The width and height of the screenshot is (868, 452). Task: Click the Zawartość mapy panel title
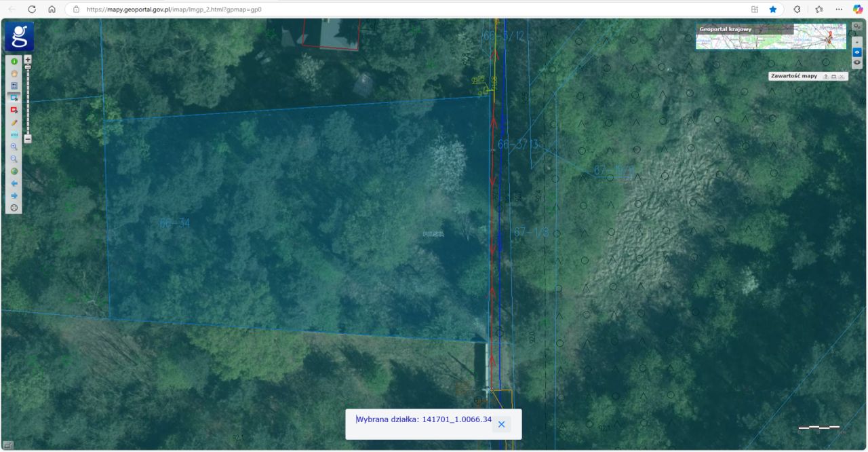point(794,76)
